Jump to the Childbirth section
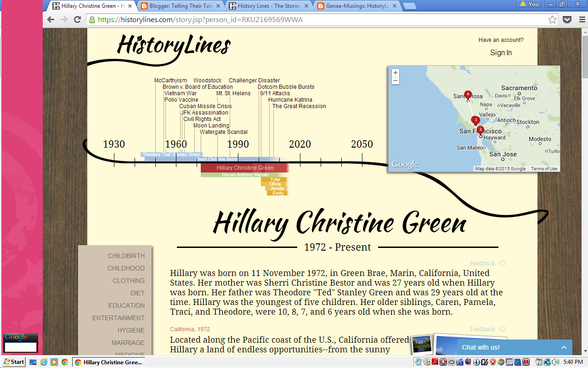 click(126, 256)
